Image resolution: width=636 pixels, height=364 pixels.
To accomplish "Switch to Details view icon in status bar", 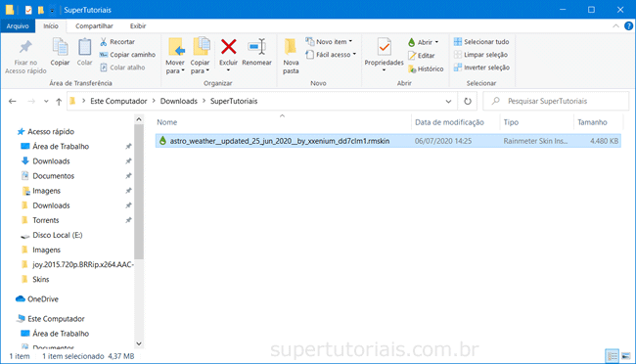I will point(612,356).
